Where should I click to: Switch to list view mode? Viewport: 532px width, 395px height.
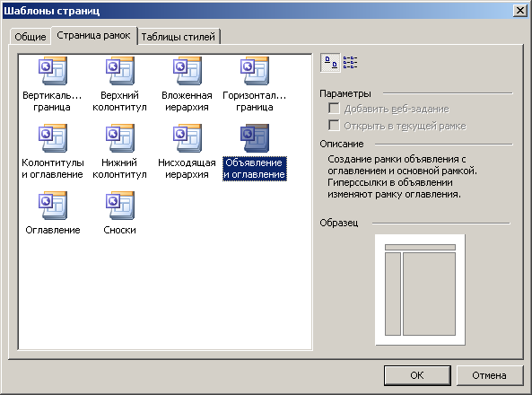pos(350,63)
